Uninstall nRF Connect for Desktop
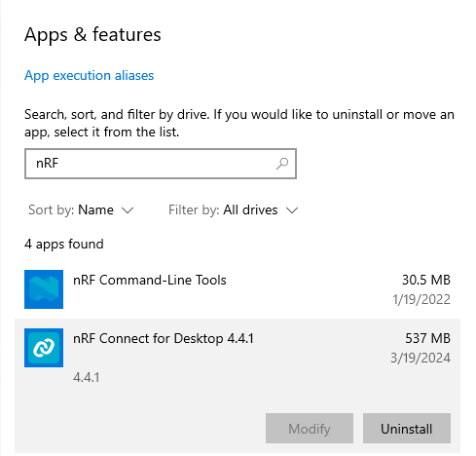Image resolution: width=476 pixels, height=456 pixels. tap(407, 429)
